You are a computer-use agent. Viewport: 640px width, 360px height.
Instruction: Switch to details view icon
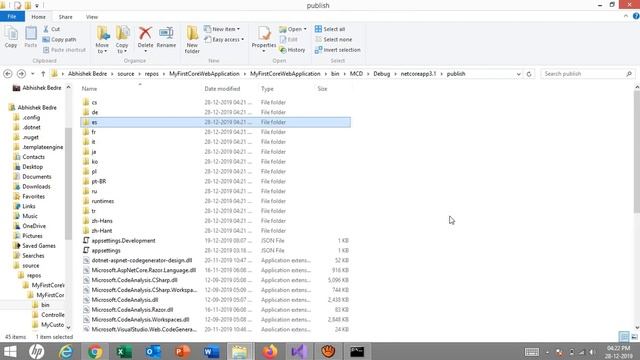(x=624, y=337)
